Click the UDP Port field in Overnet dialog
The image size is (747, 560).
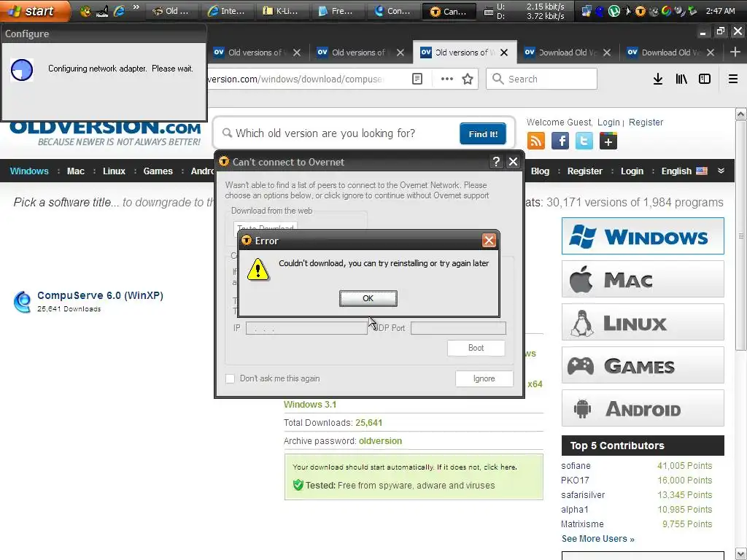[458, 328]
